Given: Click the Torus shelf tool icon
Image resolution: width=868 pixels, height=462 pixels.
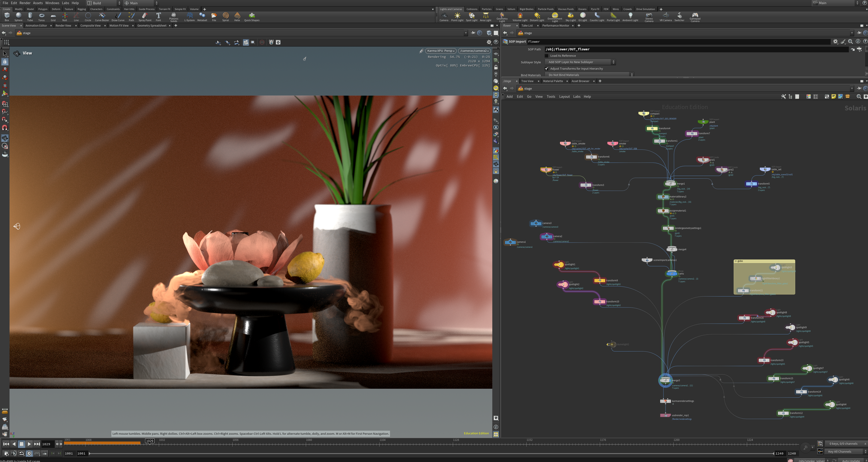Looking at the screenshot, I should 41,17.
